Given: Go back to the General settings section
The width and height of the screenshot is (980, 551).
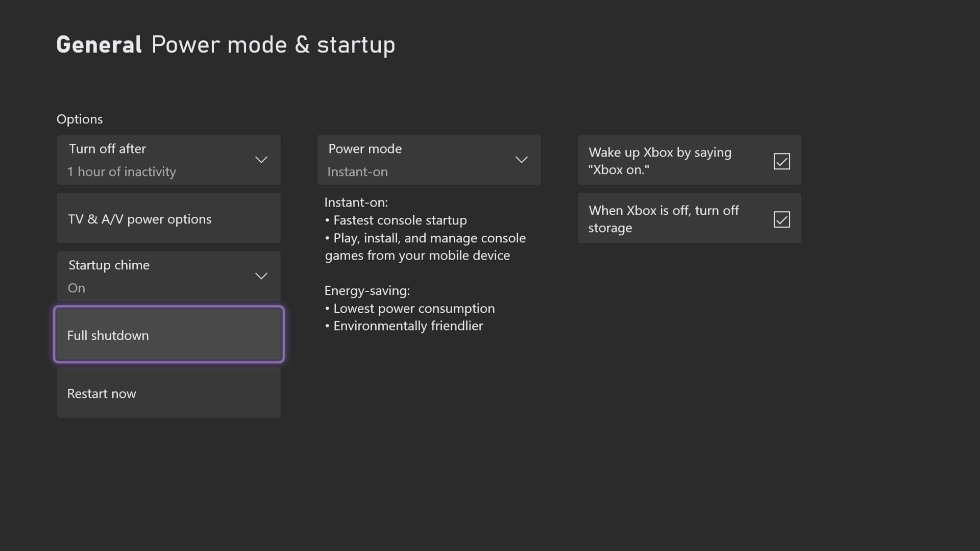Looking at the screenshot, I should (99, 44).
